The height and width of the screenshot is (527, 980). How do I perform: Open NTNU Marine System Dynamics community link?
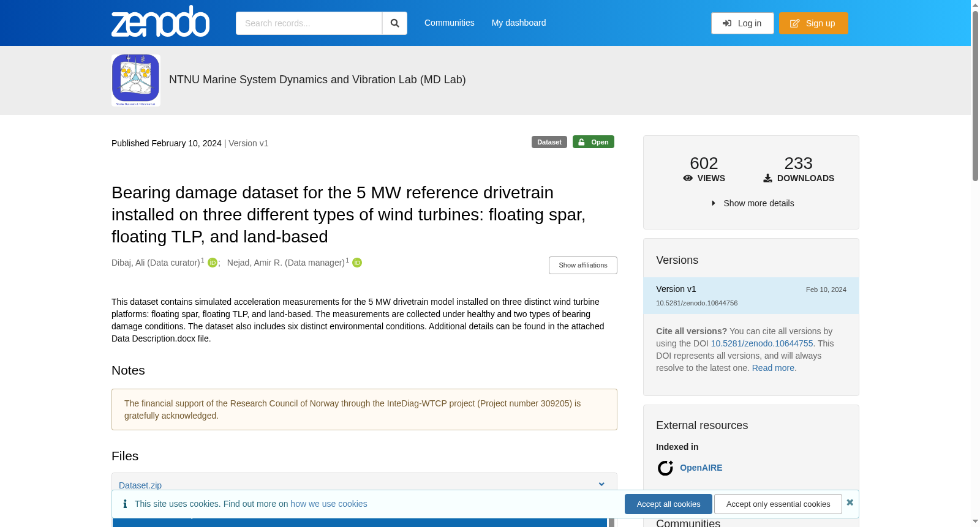pyautogui.click(x=317, y=80)
